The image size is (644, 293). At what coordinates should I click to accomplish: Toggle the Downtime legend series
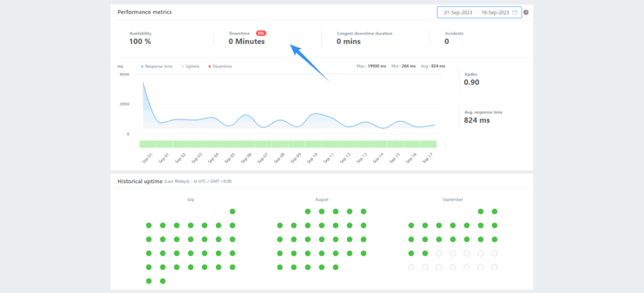pyautogui.click(x=220, y=66)
